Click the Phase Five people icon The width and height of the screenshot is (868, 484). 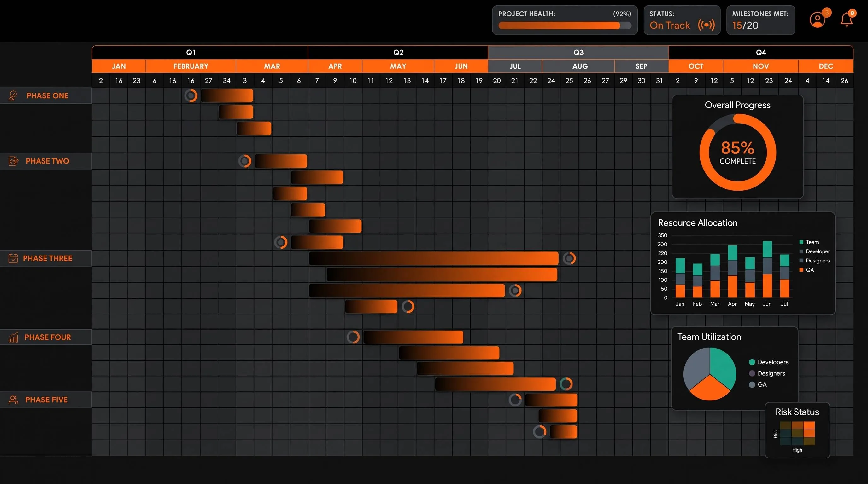(13, 400)
